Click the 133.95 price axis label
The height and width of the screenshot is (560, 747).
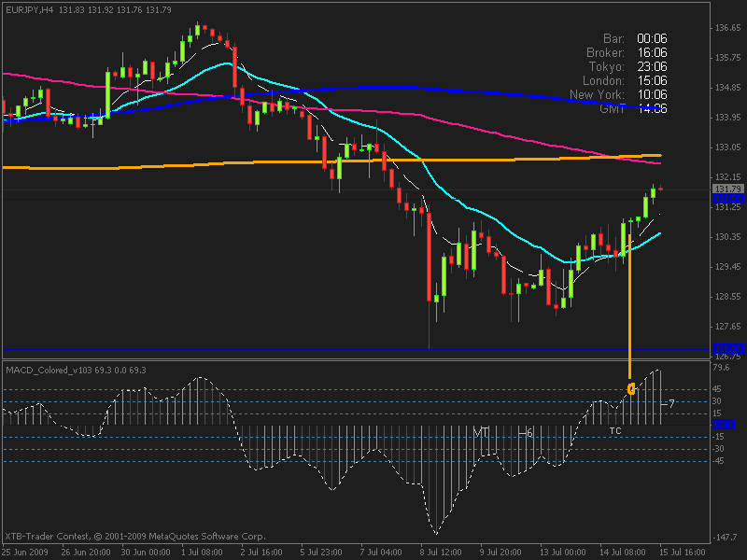pyautogui.click(x=727, y=118)
